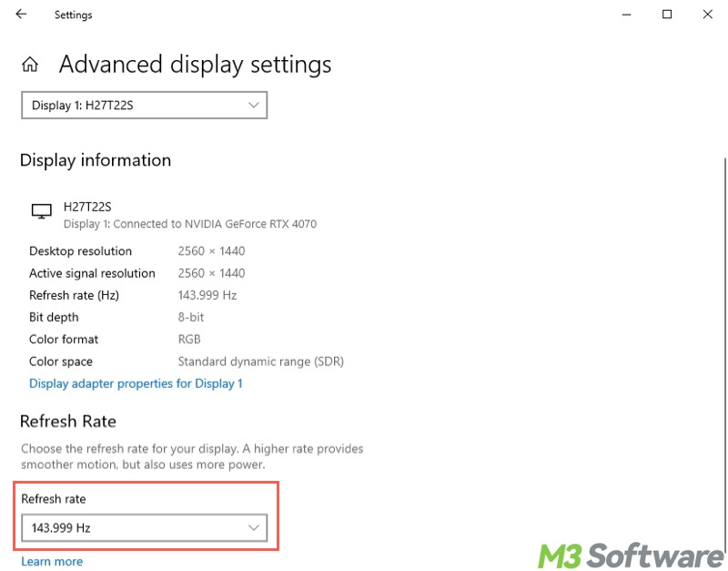Image resolution: width=728 pixels, height=571 pixels.
Task: Maximize the Settings window
Action: pos(667,15)
